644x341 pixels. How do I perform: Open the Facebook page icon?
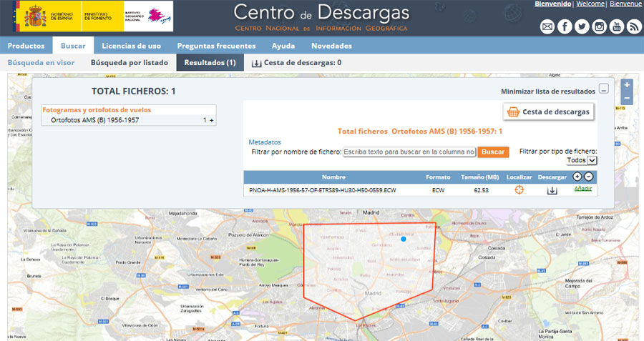(565, 26)
